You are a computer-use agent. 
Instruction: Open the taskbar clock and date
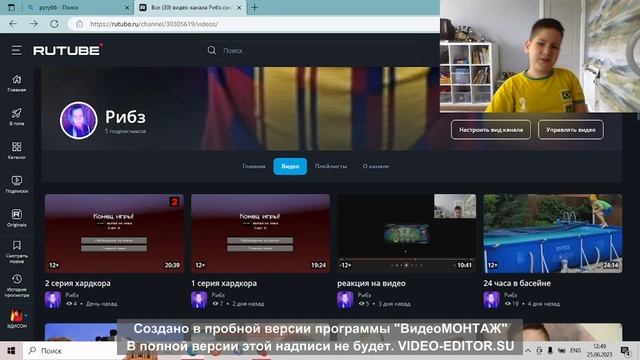[x=600, y=351]
